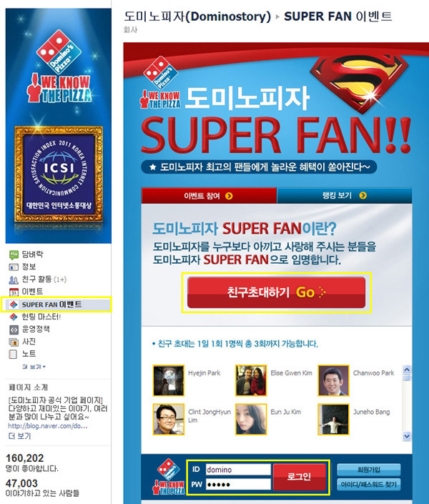Switch to the 랭킹 보기 tab

pyautogui.click(x=344, y=195)
